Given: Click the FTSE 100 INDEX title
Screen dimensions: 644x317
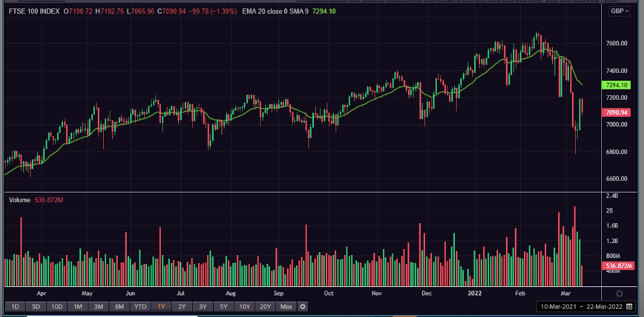Looking at the screenshot, I should [x=34, y=12].
